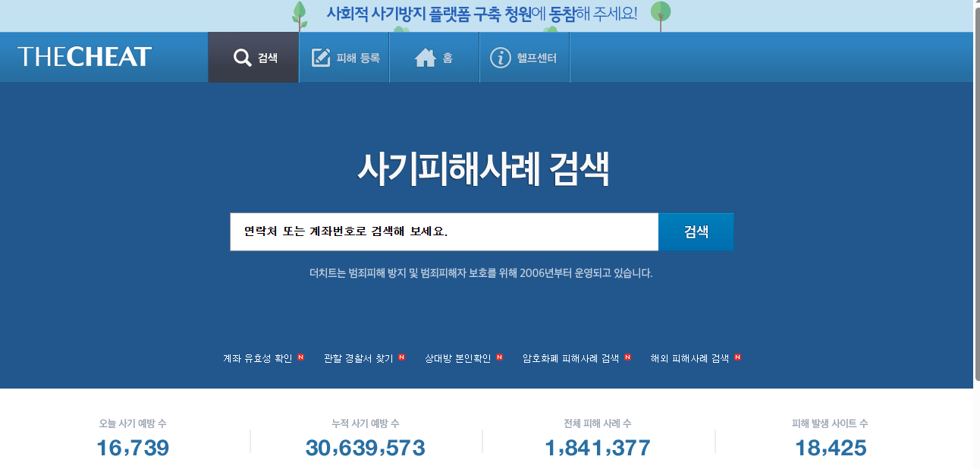Click the house icon for 홈
The image size is (980, 469).
point(425,58)
